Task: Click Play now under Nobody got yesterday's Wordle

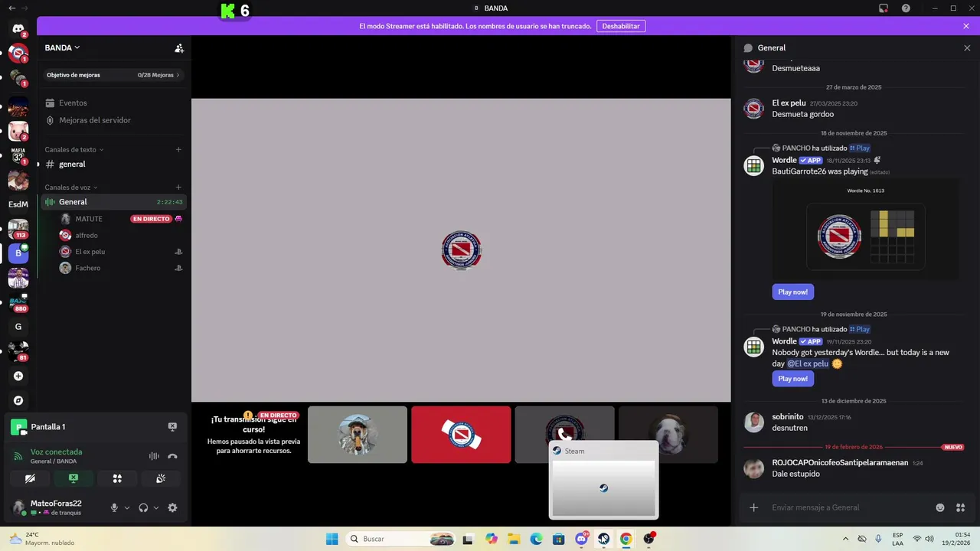Action: pyautogui.click(x=792, y=379)
